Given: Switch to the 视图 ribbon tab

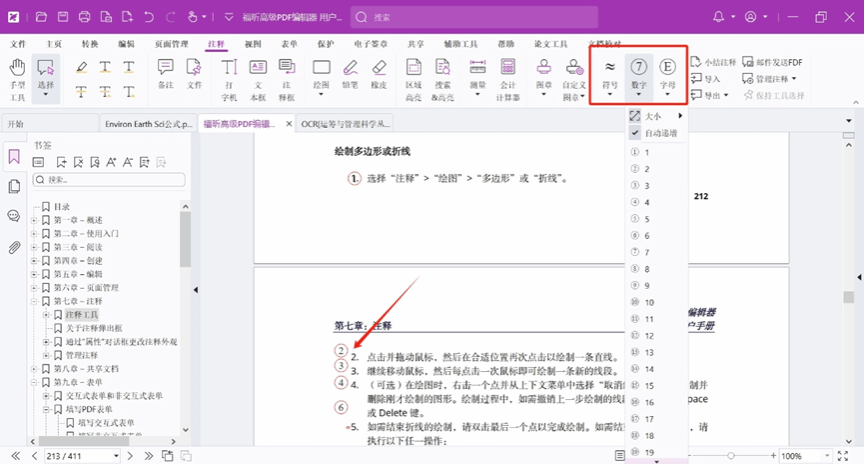Looking at the screenshot, I should click(x=253, y=44).
